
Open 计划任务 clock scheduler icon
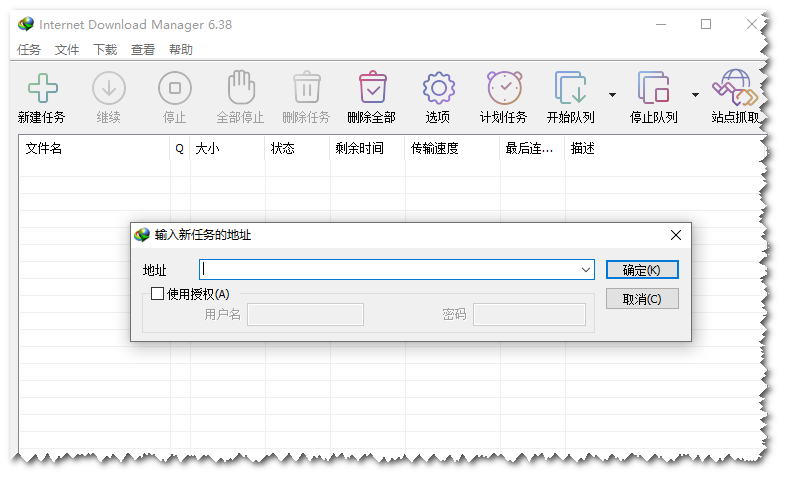[504, 87]
